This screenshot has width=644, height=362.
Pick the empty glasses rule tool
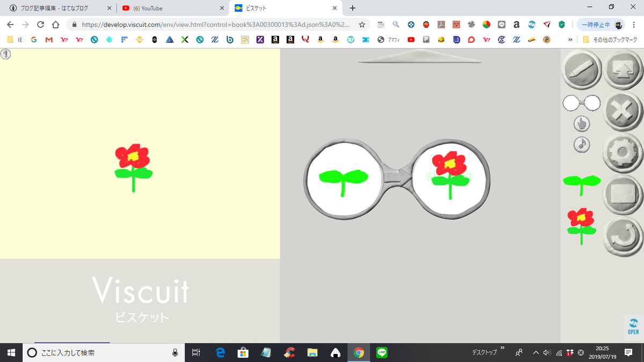click(582, 103)
